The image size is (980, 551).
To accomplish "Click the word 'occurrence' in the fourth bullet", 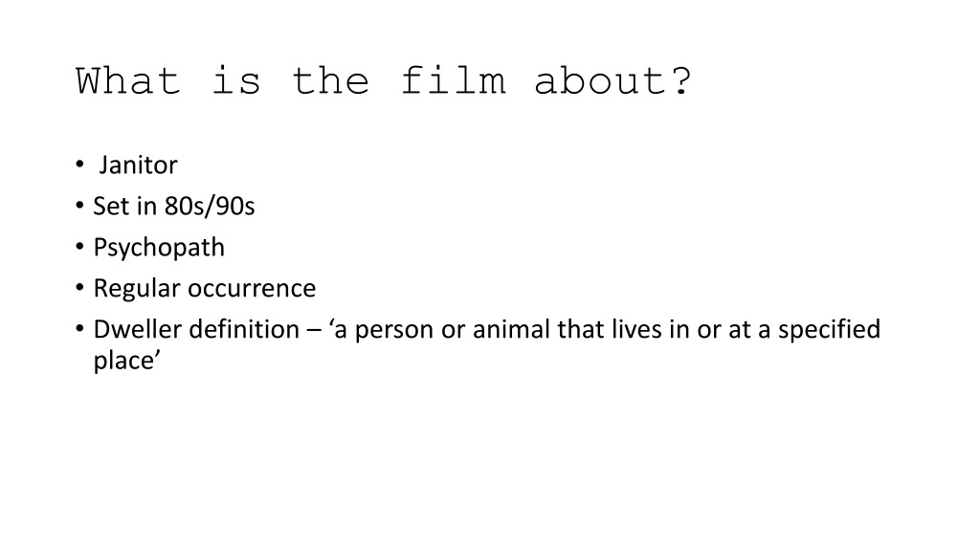I will pos(252,288).
